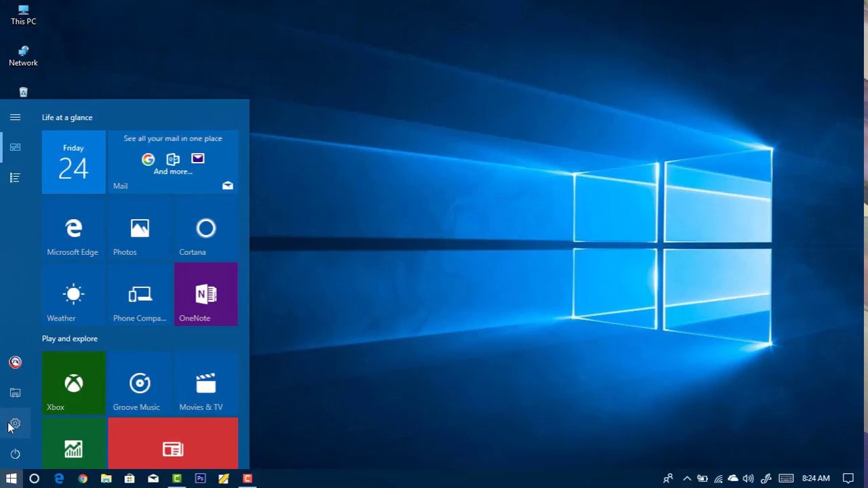The width and height of the screenshot is (868, 488).
Task: Click the battery status tray icon
Action: point(703,479)
